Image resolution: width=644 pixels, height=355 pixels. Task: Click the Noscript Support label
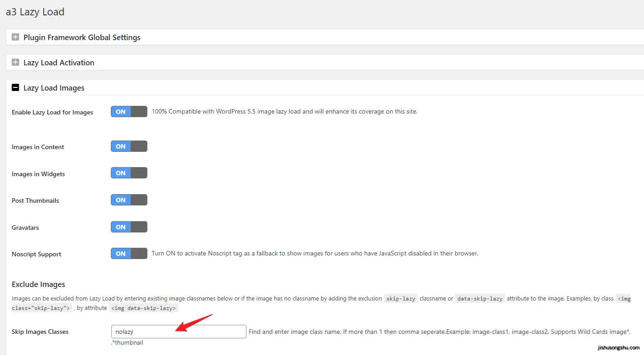[37, 254]
